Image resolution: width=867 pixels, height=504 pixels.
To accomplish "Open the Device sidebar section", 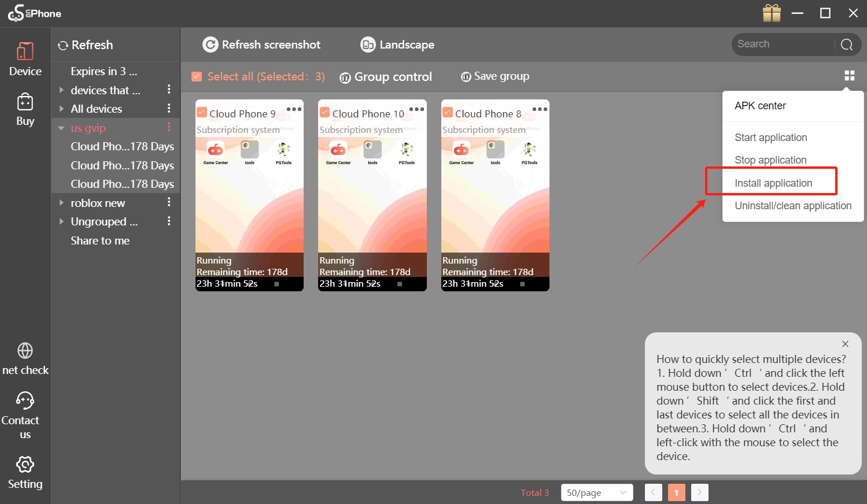I will pyautogui.click(x=25, y=60).
